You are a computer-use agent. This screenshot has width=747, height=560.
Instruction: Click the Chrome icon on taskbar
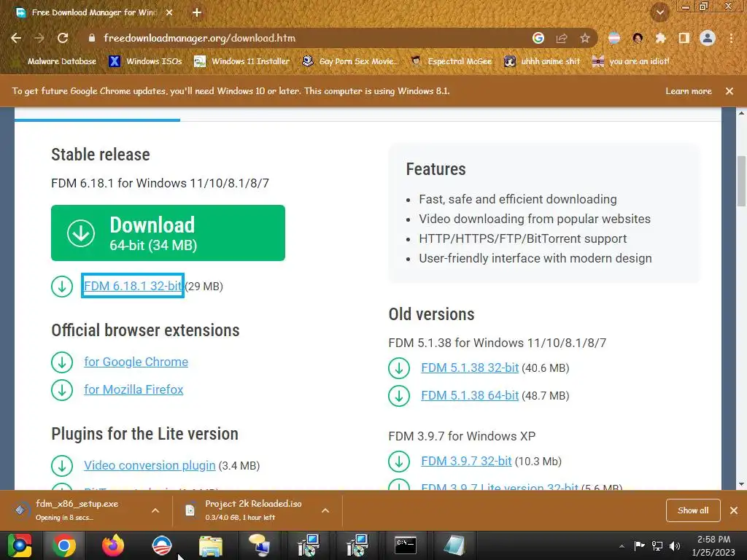pos(64,545)
